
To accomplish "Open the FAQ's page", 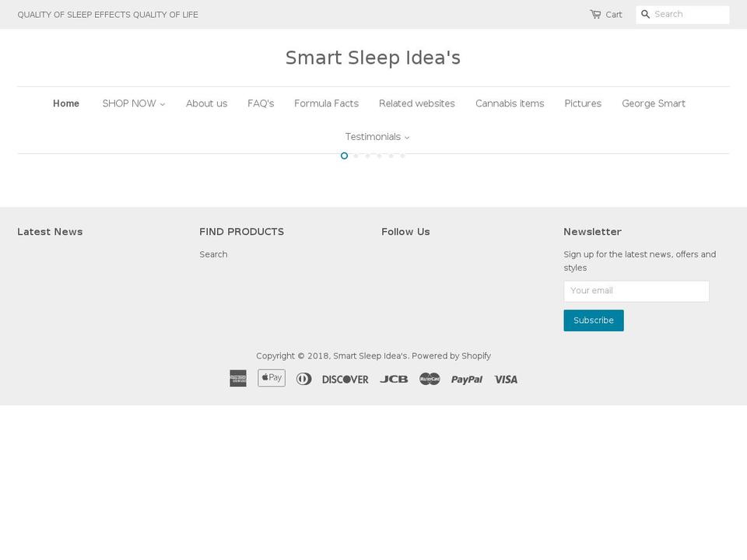I will tap(261, 103).
